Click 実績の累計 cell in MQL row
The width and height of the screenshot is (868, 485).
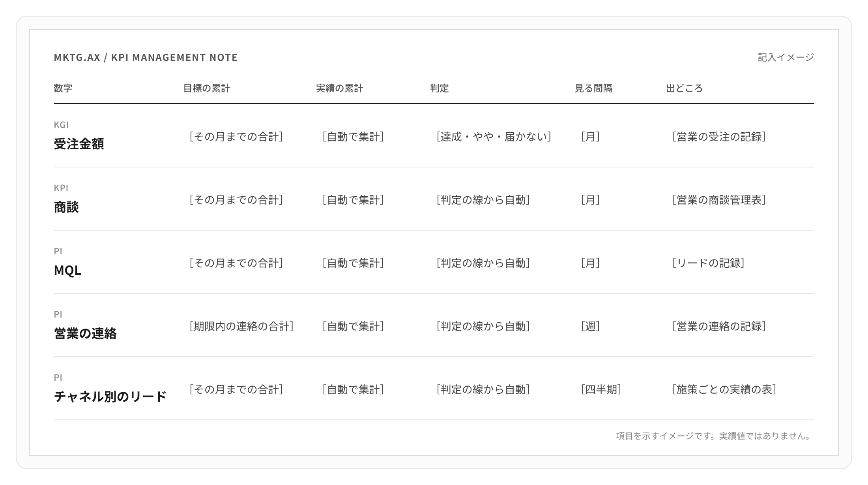[353, 263]
